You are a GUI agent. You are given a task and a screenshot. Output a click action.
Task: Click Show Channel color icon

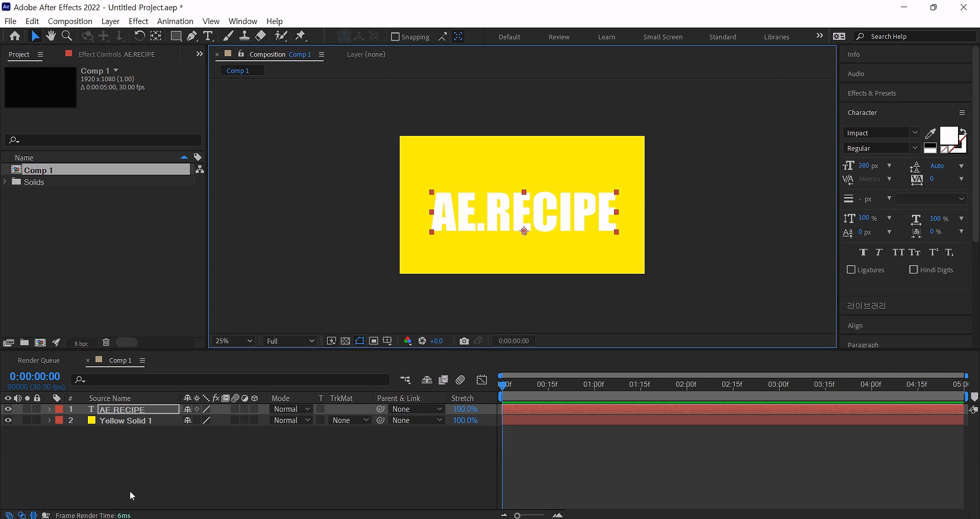[x=408, y=341]
